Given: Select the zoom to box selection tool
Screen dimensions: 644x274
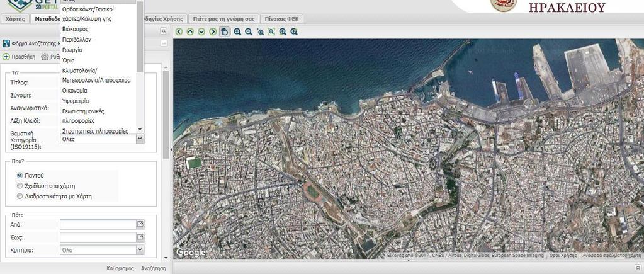Looking at the screenshot, I should [271, 31].
